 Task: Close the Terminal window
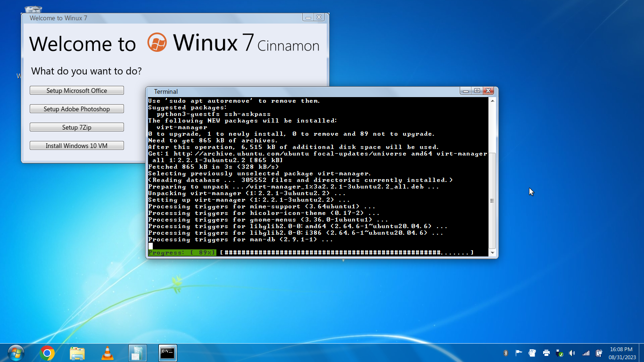(x=488, y=90)
